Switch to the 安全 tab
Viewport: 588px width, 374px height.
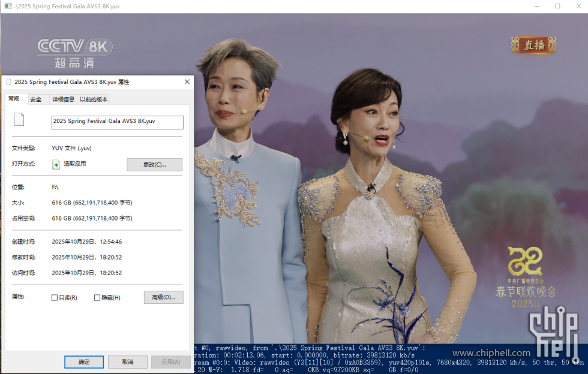click(37, 99)
